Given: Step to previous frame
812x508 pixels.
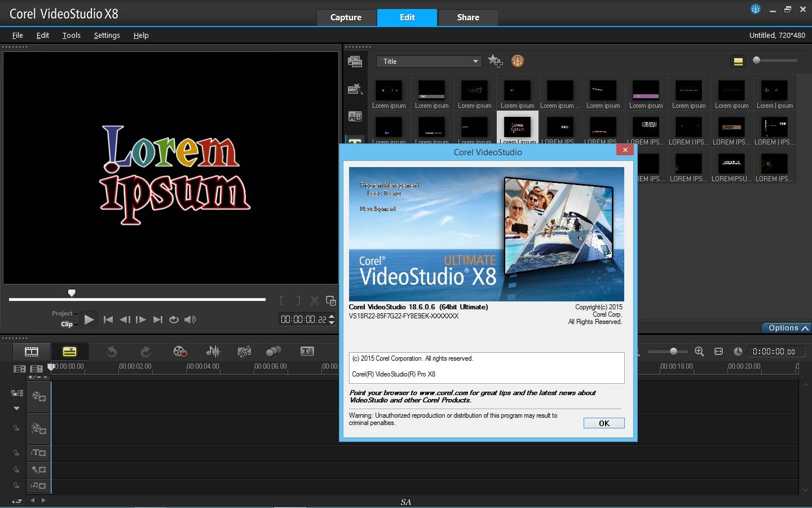Looking at the screenshot, I should (125, 319).
